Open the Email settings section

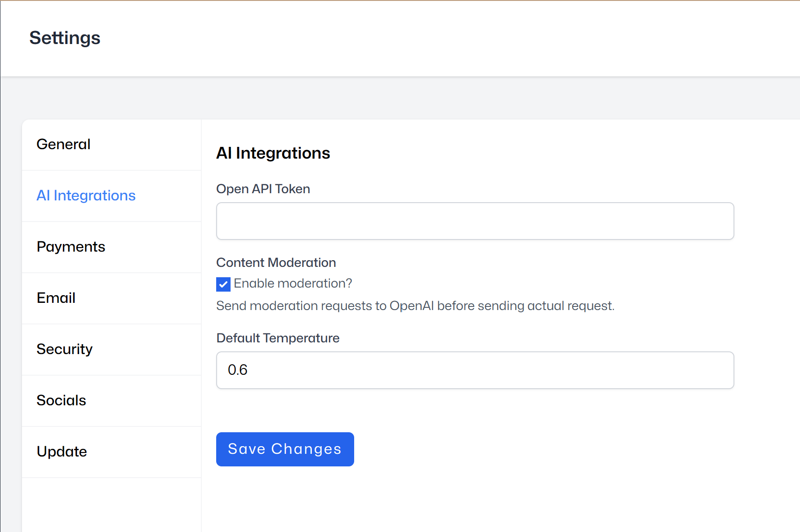56,298
